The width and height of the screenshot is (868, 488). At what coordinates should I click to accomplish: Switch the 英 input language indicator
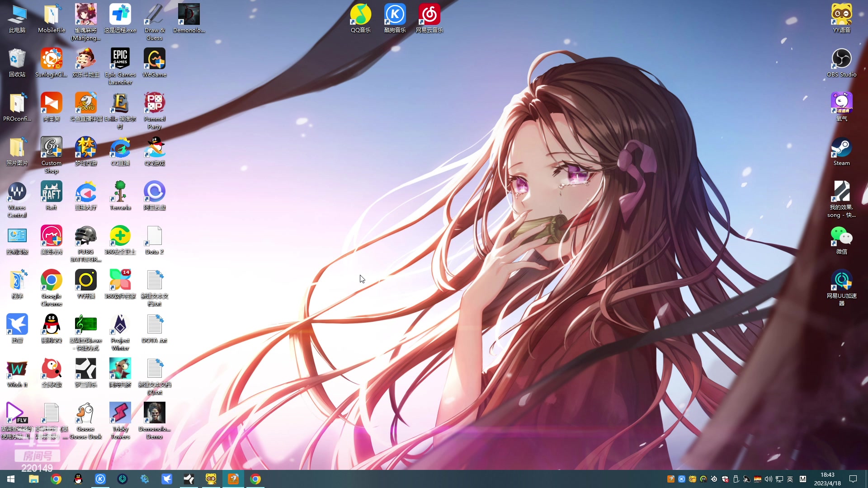pyautogui.click(x=790, y=479)
